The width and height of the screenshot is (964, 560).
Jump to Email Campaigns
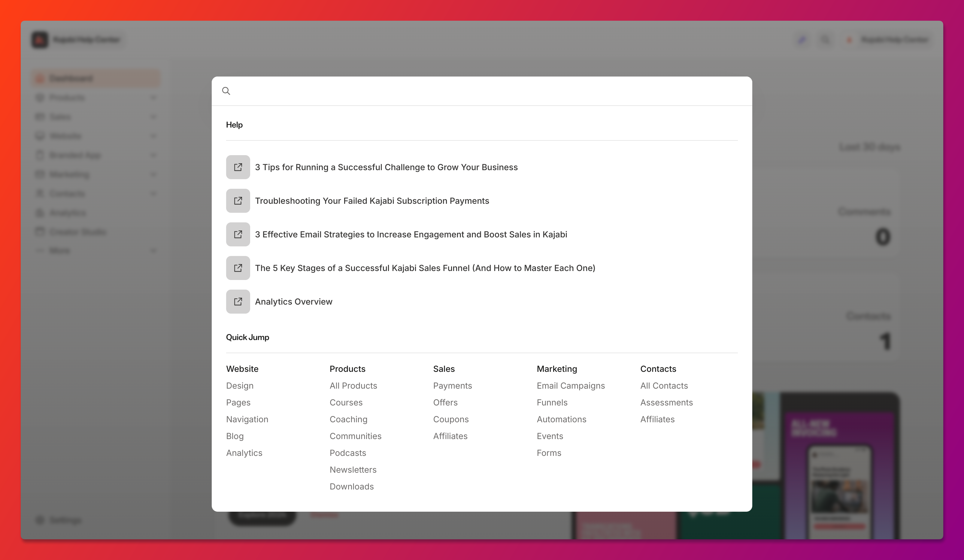[x=571, y=386]
